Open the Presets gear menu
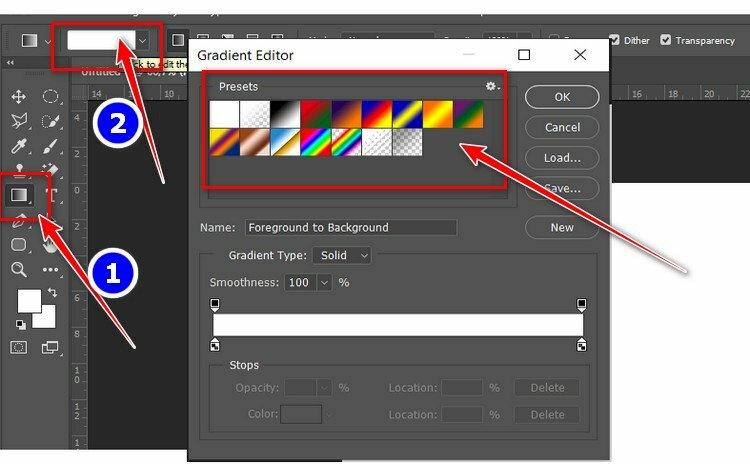 click(x=492, y=87)
